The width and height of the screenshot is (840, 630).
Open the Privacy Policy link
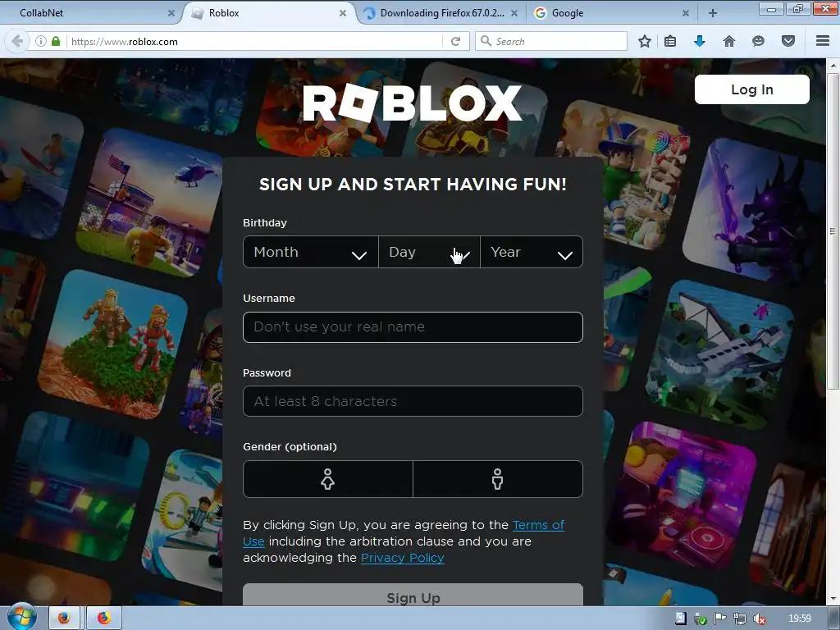(x=402, y=558)
